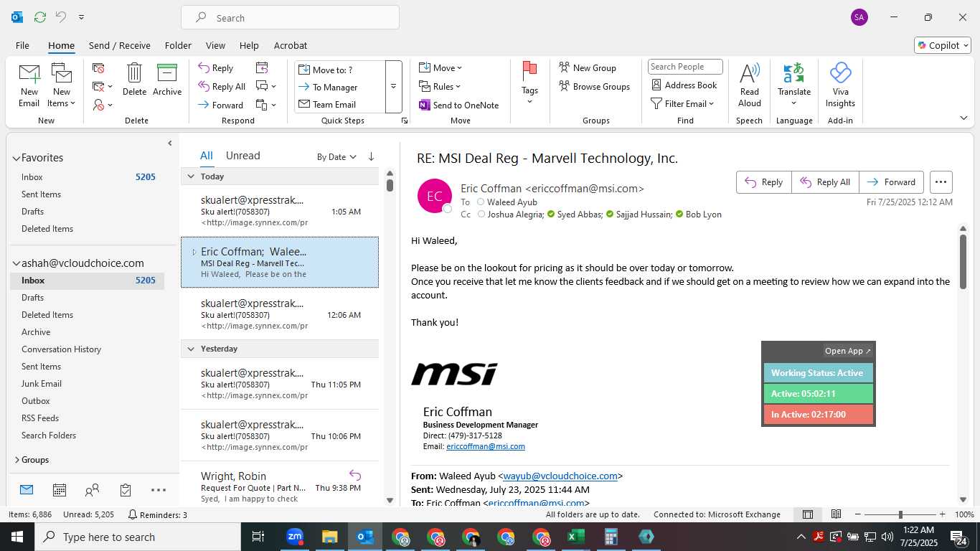Show more navigation options ellipsis
980x551 pixels.
(159, 490)
